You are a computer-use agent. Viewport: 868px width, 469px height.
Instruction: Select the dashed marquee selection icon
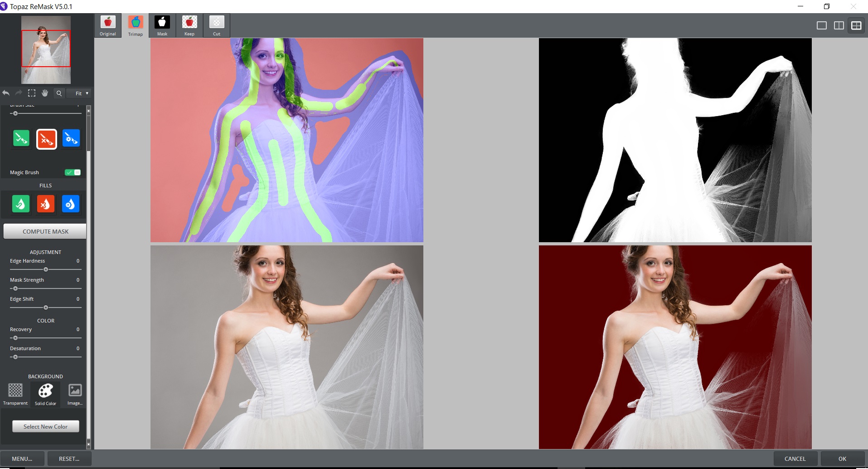tap(32, 93)
